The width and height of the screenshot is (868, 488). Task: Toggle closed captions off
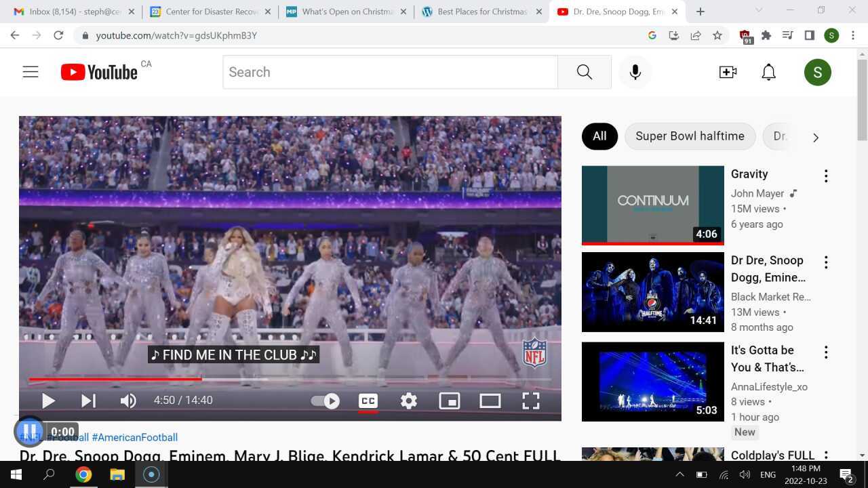pos(368,401)
